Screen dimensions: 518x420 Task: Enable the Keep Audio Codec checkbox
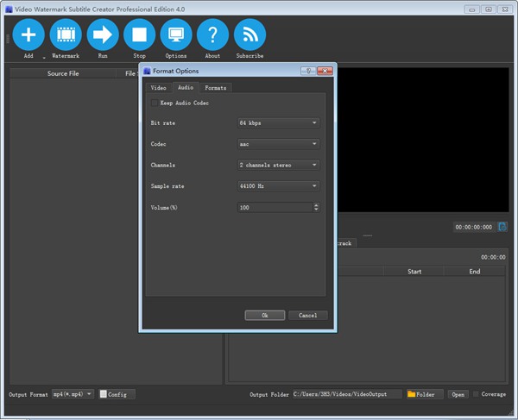tap(155, 103)
